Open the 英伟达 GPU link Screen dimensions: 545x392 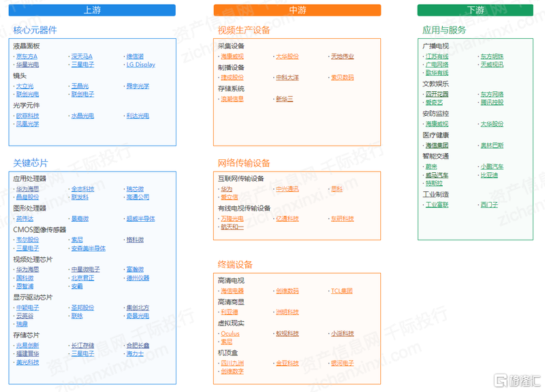pyautogui.click(x=25, y=218)
